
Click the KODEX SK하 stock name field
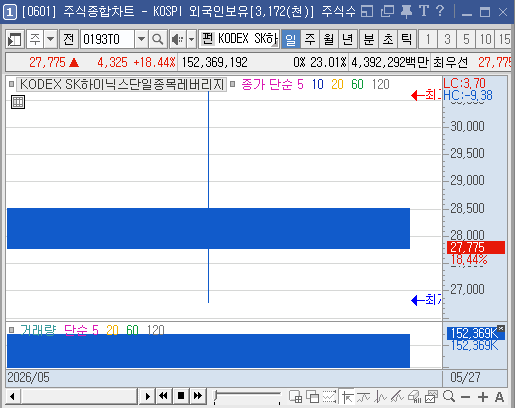(x=247, y=39)
